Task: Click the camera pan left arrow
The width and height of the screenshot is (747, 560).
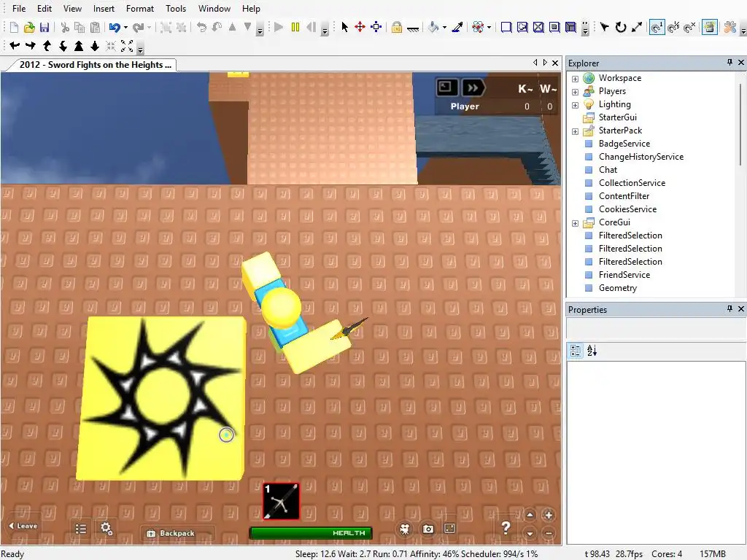Action: tap(15, 46)
